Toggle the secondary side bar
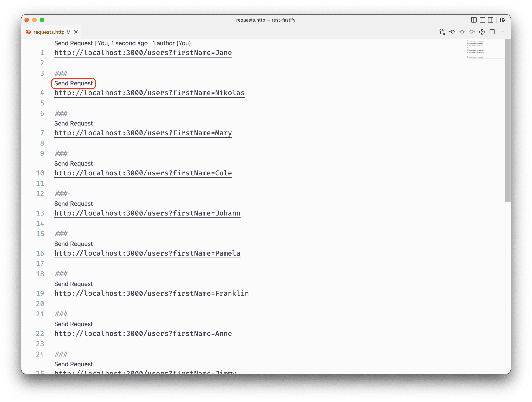 click(491, 20)
